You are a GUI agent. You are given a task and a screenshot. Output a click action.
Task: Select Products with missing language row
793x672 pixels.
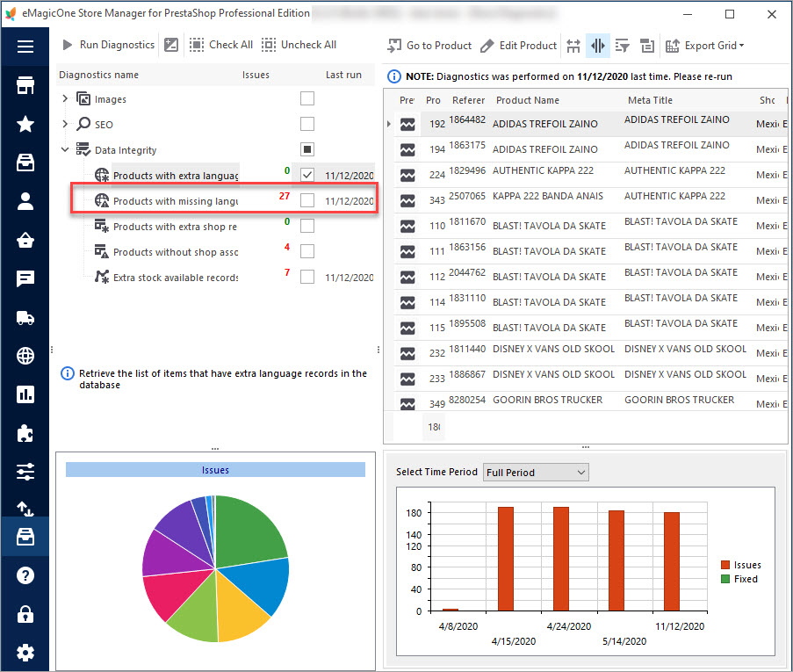tap(224, 200)
